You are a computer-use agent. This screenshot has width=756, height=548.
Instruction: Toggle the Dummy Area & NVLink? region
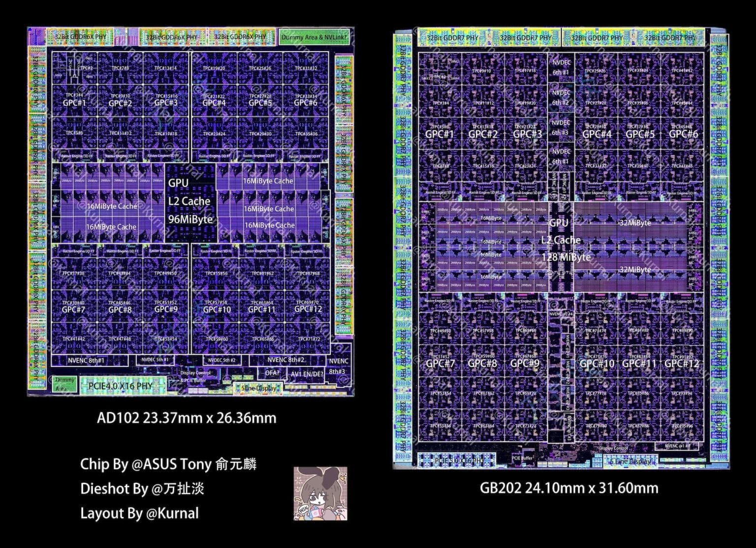coord(314,36)
